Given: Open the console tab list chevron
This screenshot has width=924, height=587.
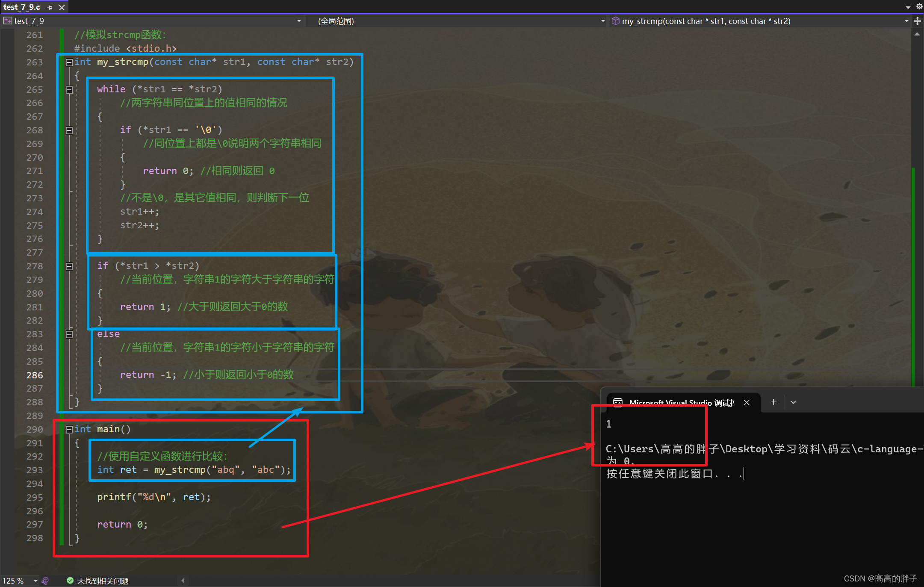Looking at the screenshot, I should (793, 402).
